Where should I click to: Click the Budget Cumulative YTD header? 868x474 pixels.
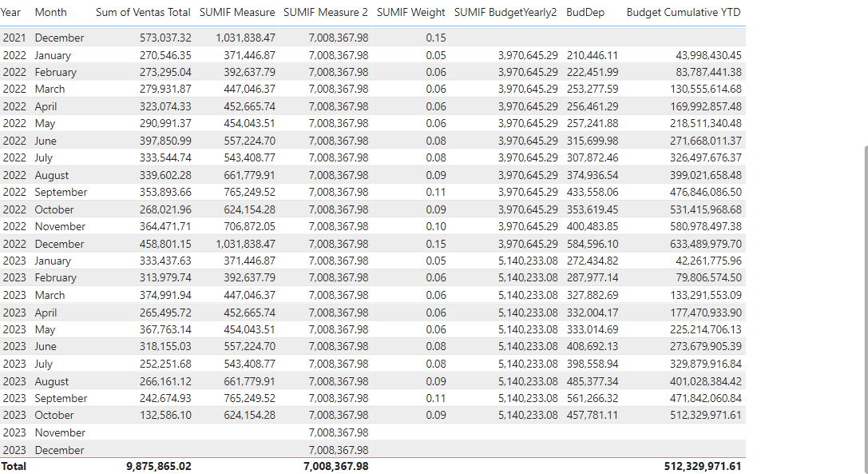click(683, 12)
